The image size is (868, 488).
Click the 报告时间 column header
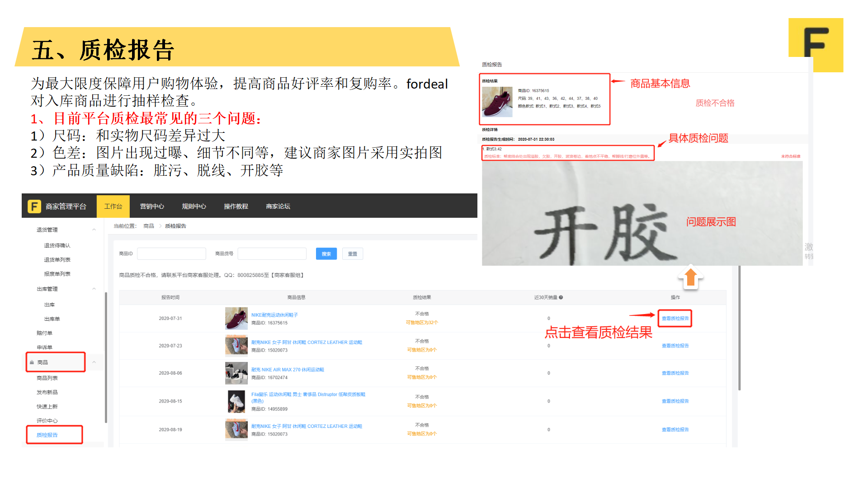(x=170, y=297)
